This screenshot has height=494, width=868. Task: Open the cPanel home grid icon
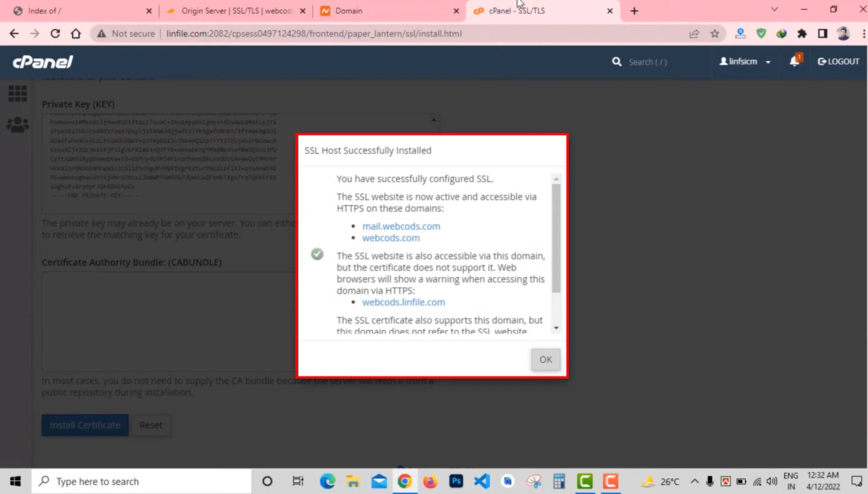[x=17, y=93]
